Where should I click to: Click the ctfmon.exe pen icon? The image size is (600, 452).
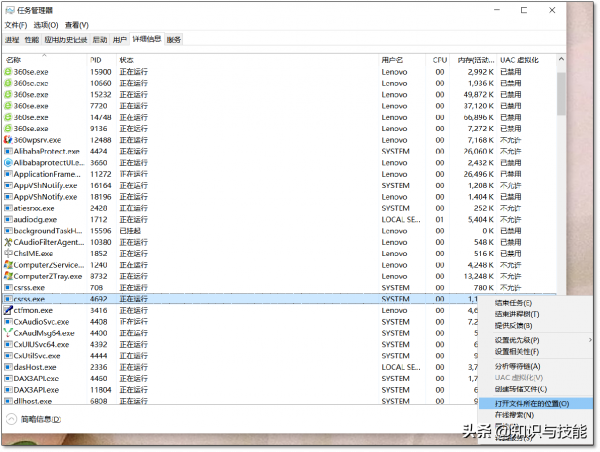[x=8, y=310]
